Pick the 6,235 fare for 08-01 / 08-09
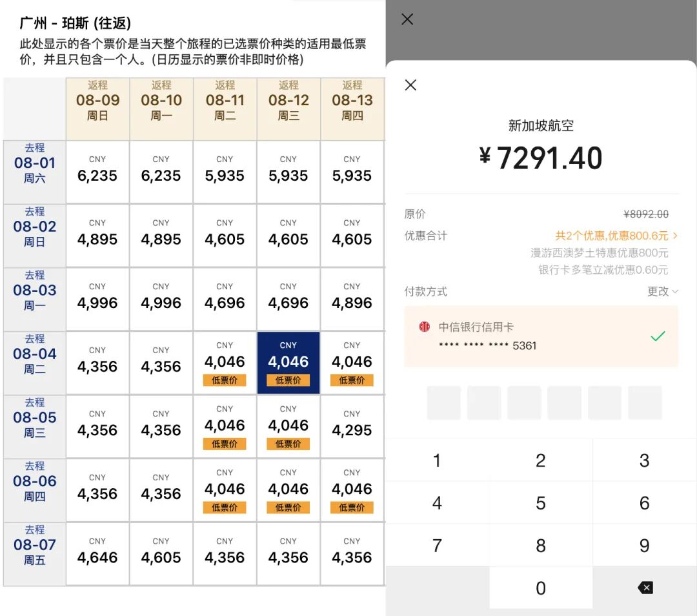697x616 pixels. click(x=98, y=172)
